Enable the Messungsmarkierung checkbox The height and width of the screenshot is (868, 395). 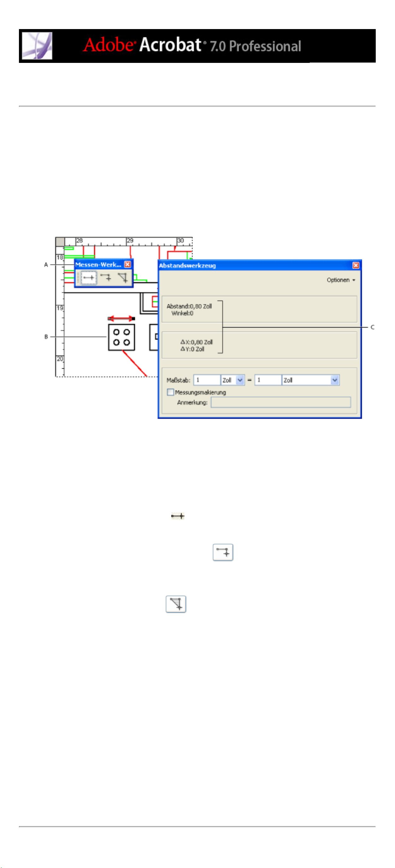(x=171, y=392)
